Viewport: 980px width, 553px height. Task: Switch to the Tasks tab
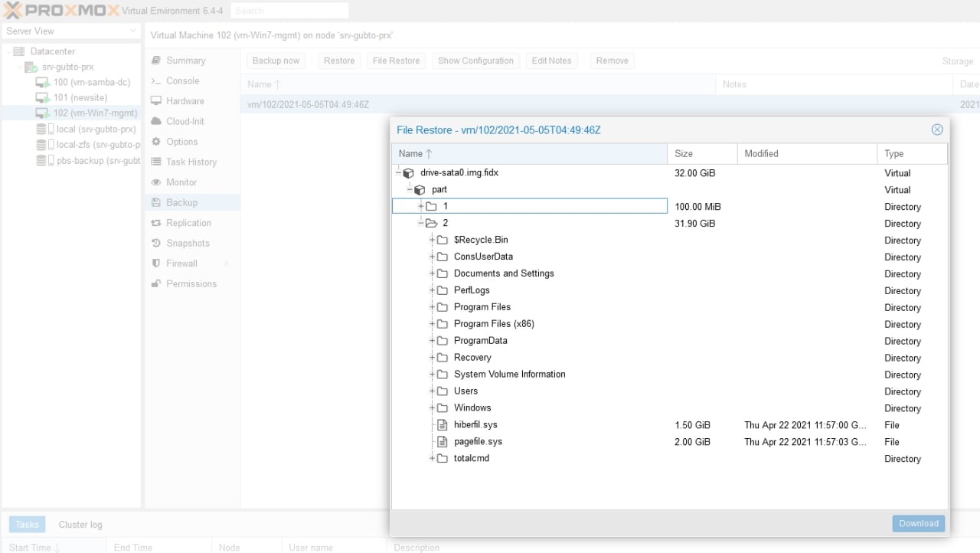[x=27, y=525]
